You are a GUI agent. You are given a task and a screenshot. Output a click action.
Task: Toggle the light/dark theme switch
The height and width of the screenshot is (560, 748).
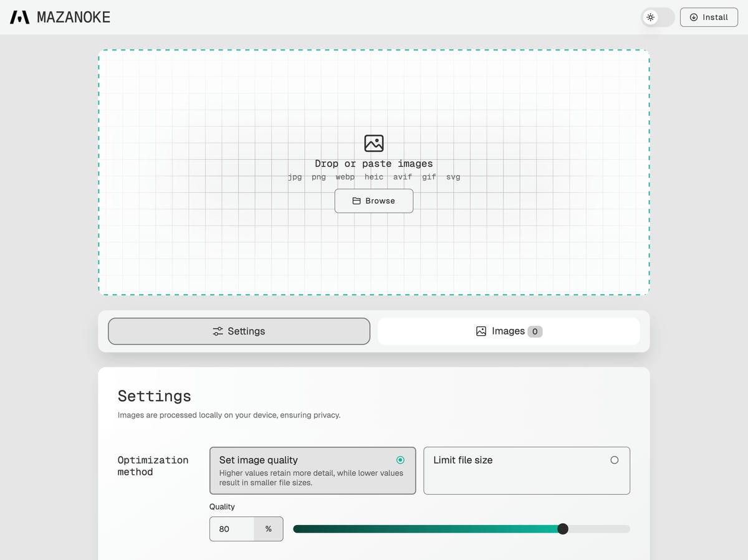click(x=658, y=17)
